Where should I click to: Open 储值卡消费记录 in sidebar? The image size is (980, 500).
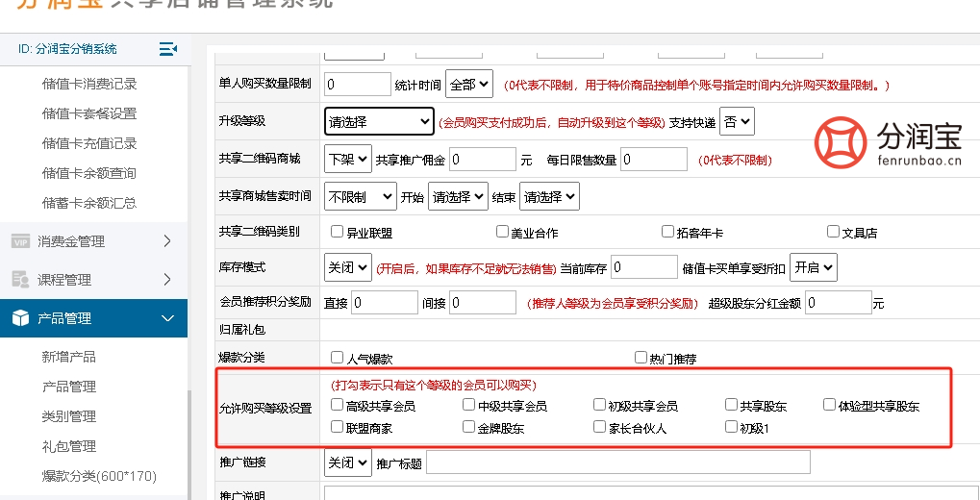[89, 84]
